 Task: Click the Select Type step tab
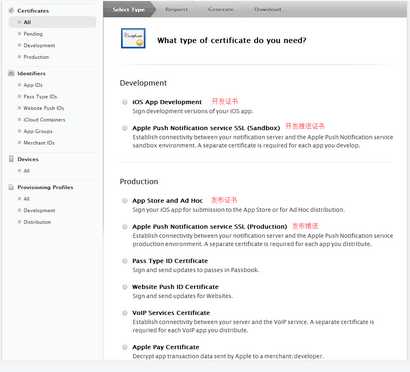(128, 10)
